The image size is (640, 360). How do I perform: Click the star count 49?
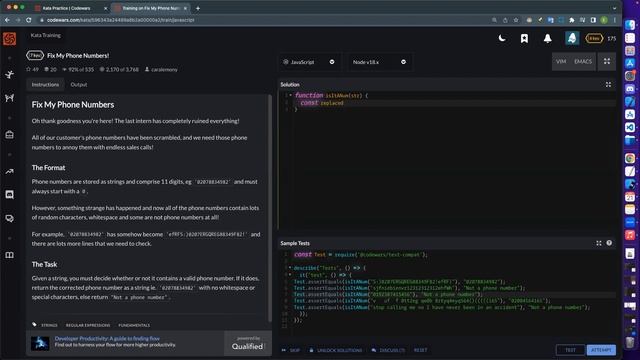pos(32,69)
